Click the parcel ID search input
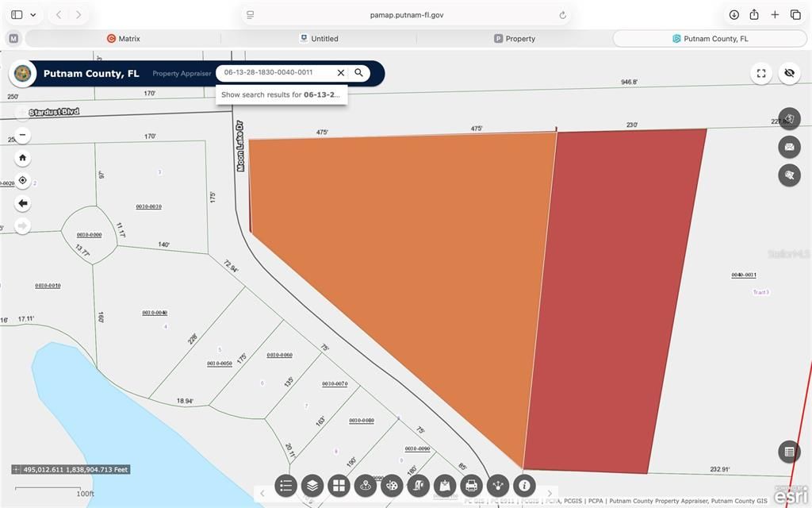812x508 pixels. (278, 72)
